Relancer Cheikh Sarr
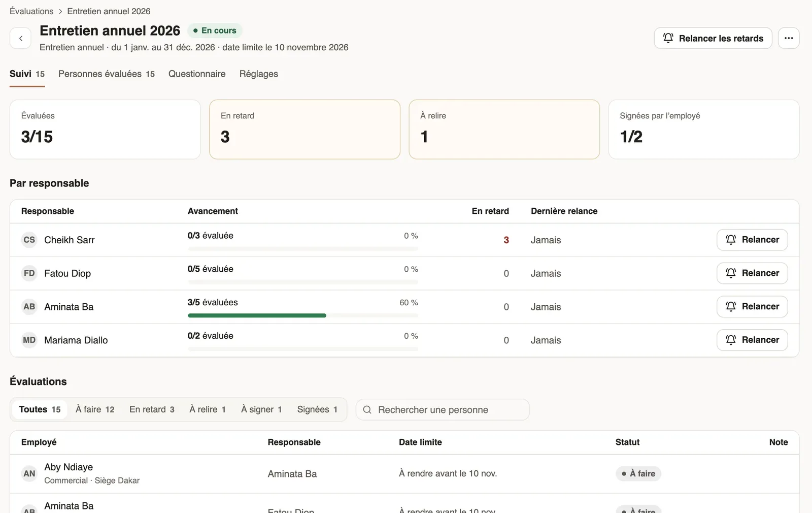The image size is (812, 513). tap(752, 240)
